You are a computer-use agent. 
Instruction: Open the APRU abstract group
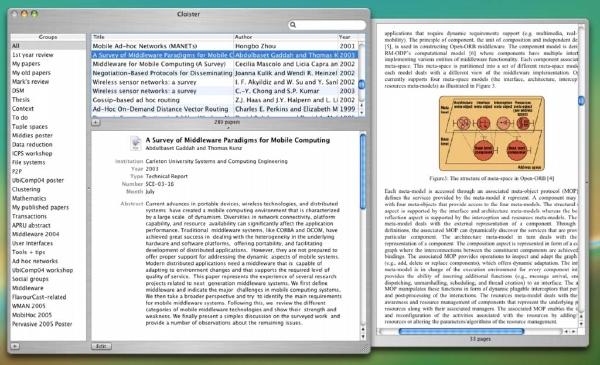(x=48, y=225)
